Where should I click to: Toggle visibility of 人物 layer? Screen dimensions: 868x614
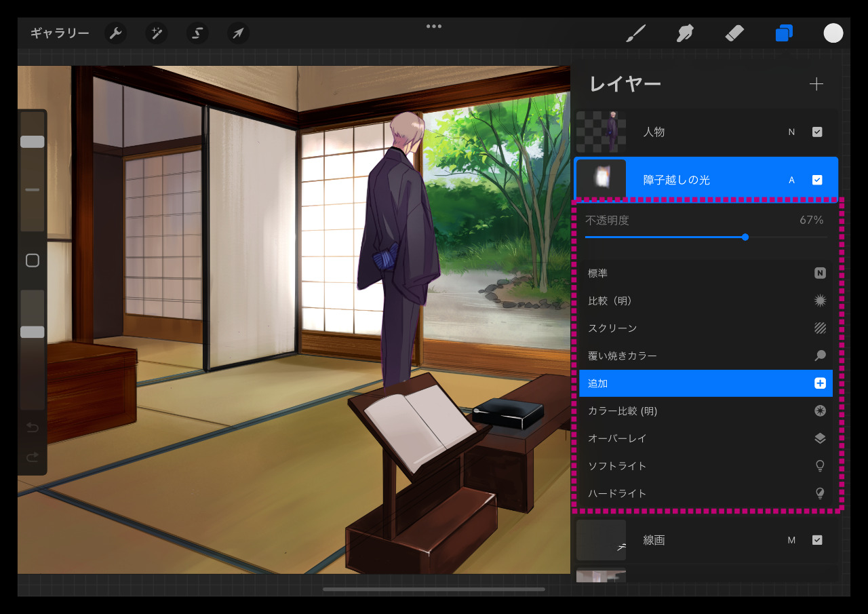click(817, 132)
